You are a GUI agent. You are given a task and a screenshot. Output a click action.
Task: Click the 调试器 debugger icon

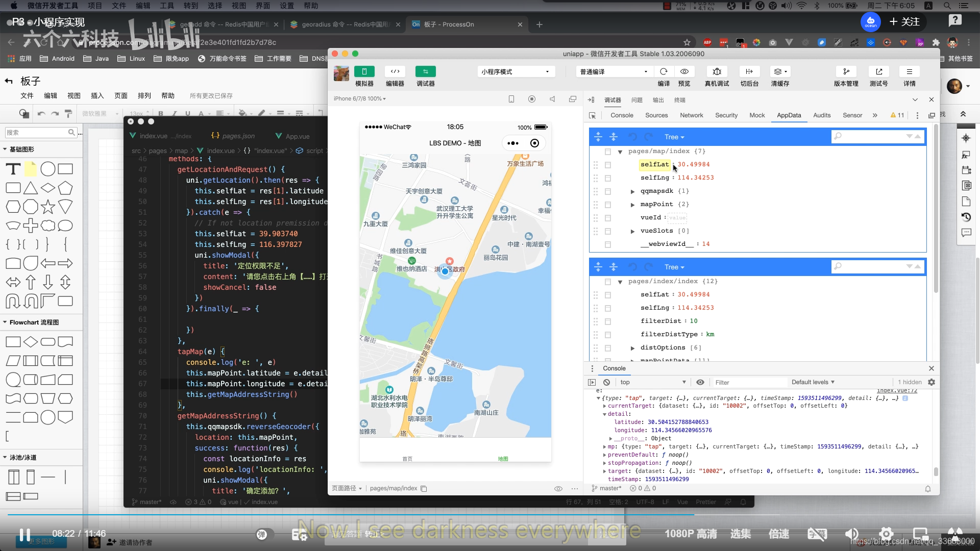(x=425, y=71)
